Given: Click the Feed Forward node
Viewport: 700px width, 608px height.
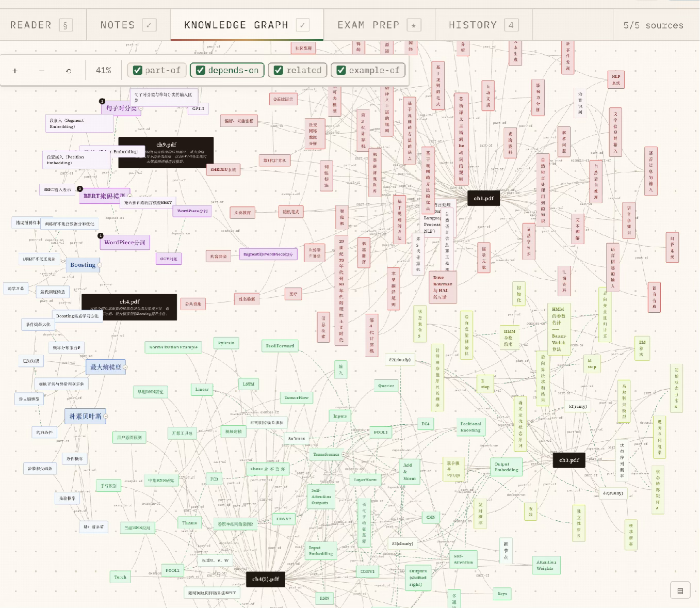Looking at the screenshot, I should [x=280, y=346].
